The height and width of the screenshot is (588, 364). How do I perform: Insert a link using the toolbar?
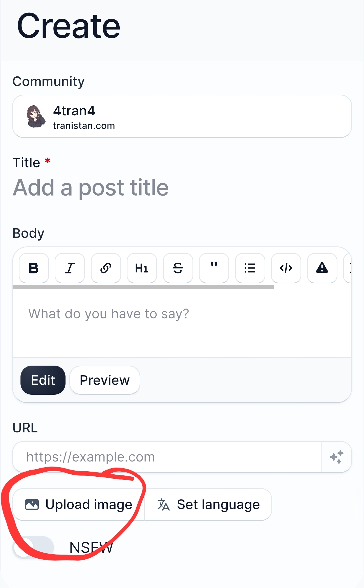(x=106, y=268)
